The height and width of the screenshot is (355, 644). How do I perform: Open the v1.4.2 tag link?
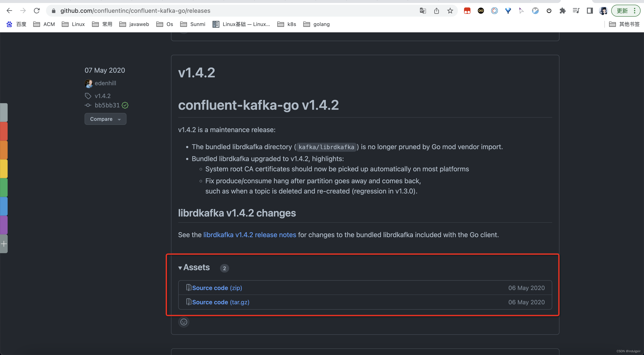click(x=102, y=96)
